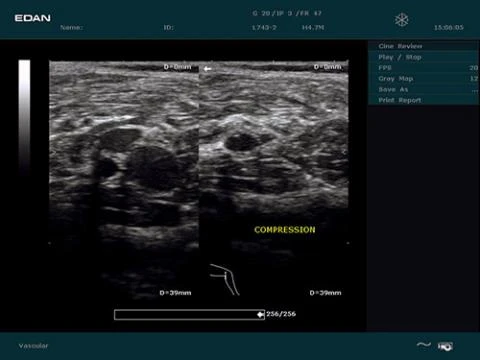
Task: Click the left image D=0mm depth label
Action: coord(177,67)
